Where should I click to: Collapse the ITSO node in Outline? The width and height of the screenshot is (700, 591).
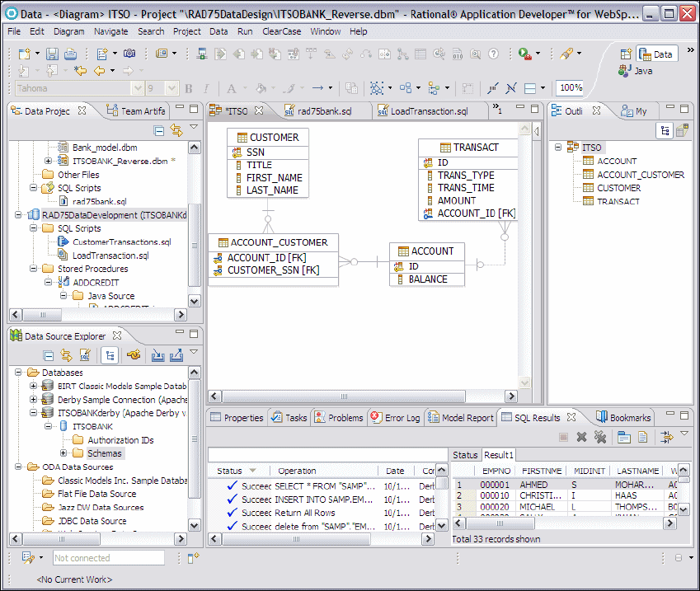[x=558, y=148]
